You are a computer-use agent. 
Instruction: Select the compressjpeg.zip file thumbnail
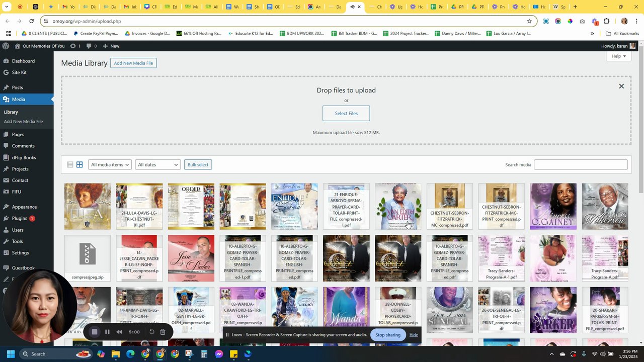tap(88, 258)
